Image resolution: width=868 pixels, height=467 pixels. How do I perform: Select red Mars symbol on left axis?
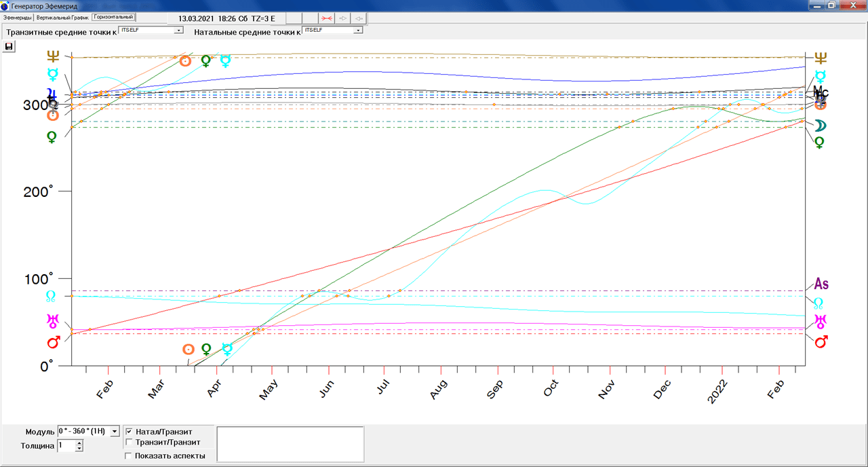coord(53,341)
